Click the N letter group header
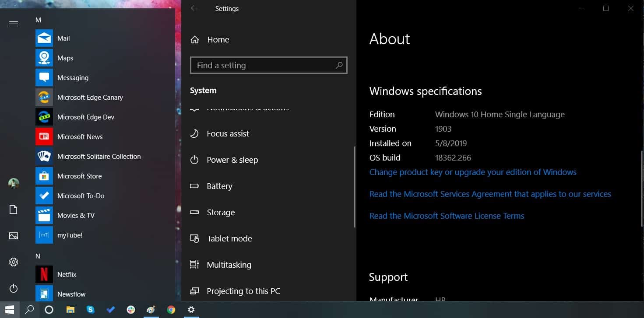The width and height of the screenshot is (644, 318). point(38,256)
